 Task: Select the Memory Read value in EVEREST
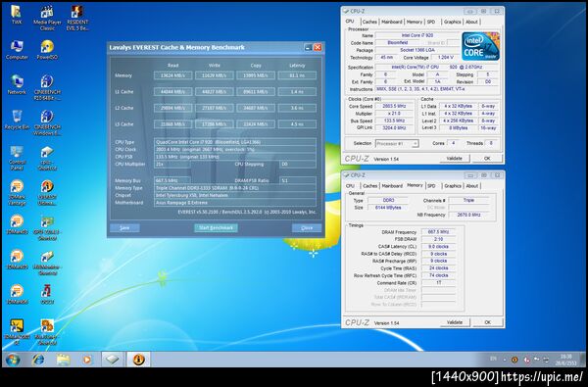pyautogui.click(x=172, y=75)
